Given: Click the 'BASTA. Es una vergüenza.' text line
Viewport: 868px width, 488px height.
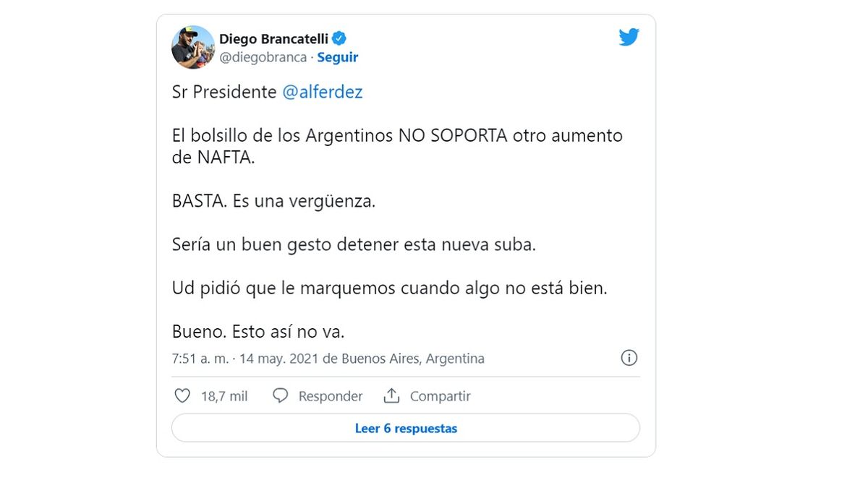Looking at the screenshot, I should [x=273, y=201].
